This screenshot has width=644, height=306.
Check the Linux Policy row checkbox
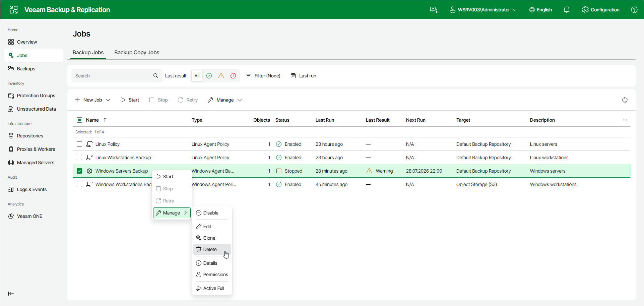(79, 144)
